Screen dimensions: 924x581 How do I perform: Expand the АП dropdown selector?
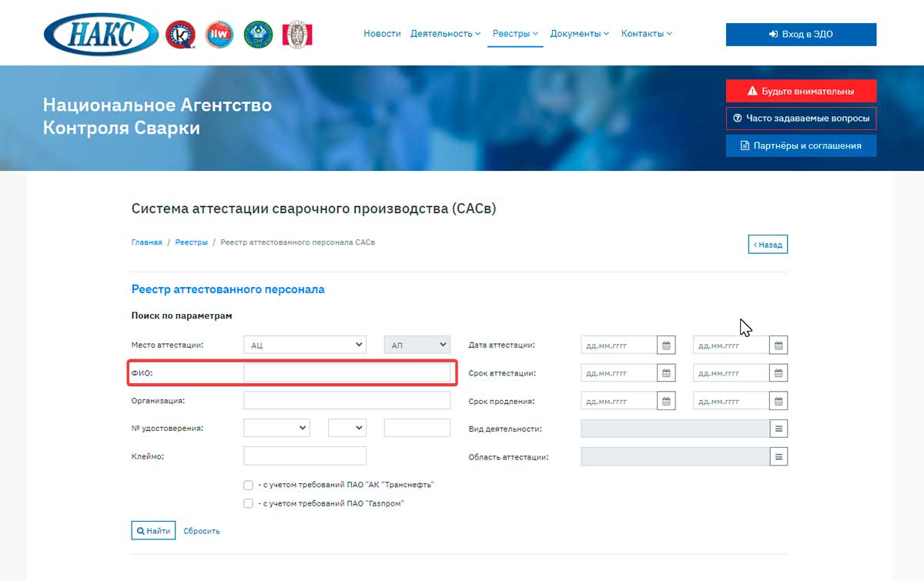417,346
